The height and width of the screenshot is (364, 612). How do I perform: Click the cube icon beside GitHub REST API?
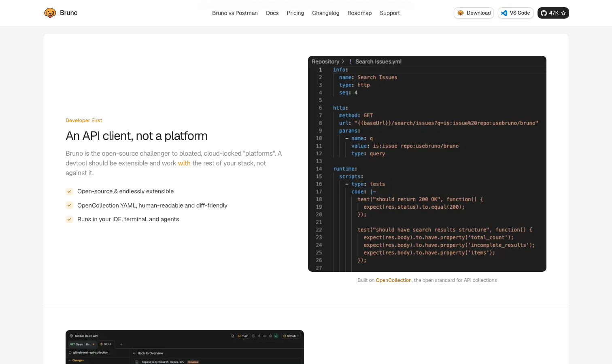click(x=71, y=336)
